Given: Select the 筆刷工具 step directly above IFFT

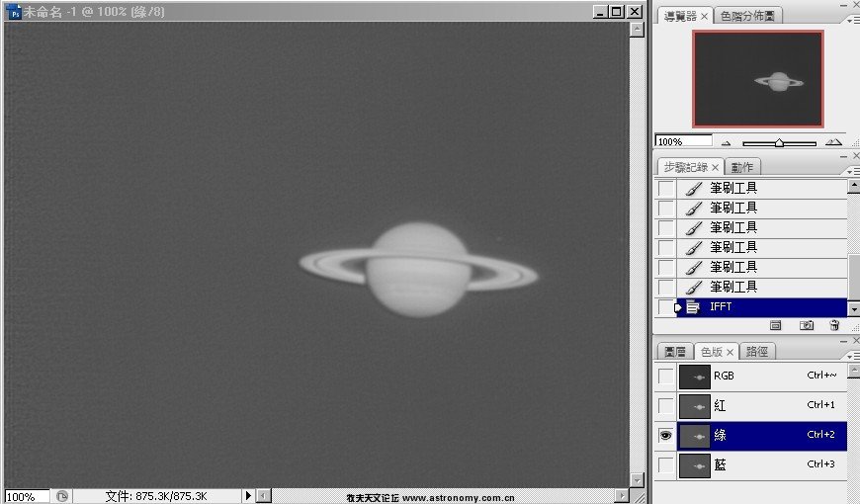Looking at the screenshot, I should tap(762, 288).
